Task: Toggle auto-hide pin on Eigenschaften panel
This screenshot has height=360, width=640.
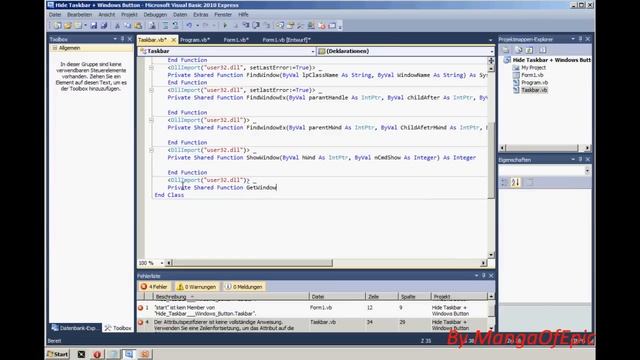Action: [580, 159]
